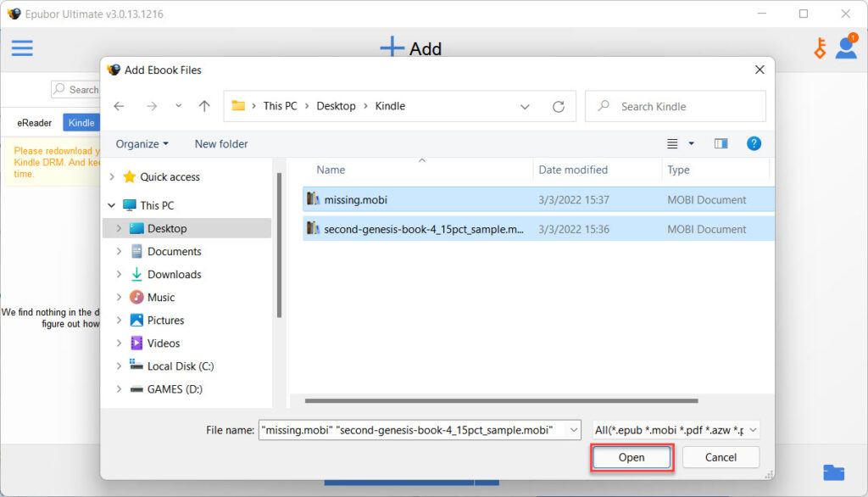Viewport: 868px width, 497px height.
Task: Select the missing.mobi file
Action: point(538,199)
